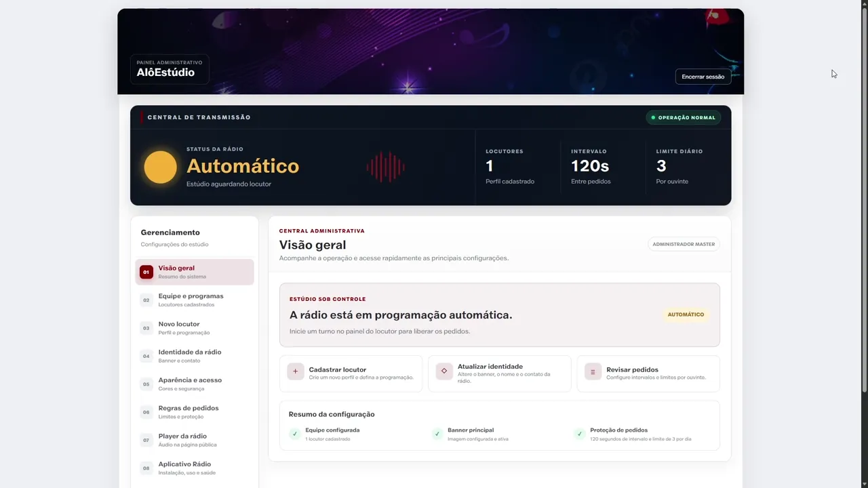
Task: Click the 'Configurações do estúdio' sidebar subtitle
Action: pyautogui.click(x=175, y=245)
